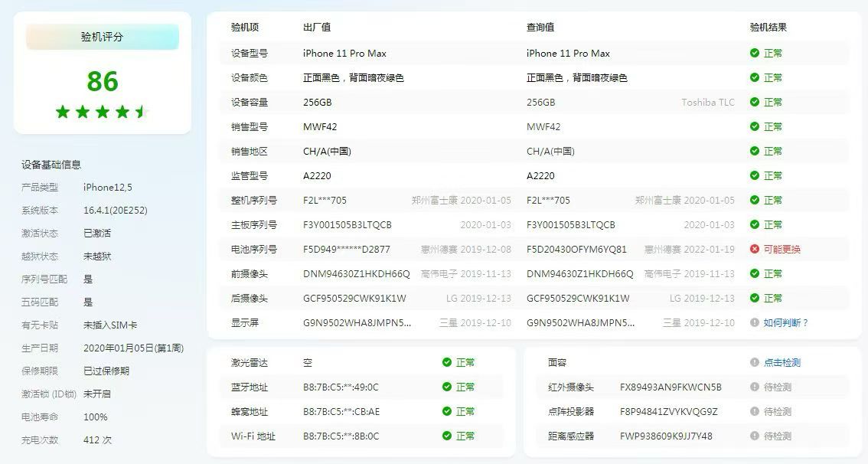Click the 验机结果 column header
The height and width of the screenshot is (464, 868).
pos(768,28)
